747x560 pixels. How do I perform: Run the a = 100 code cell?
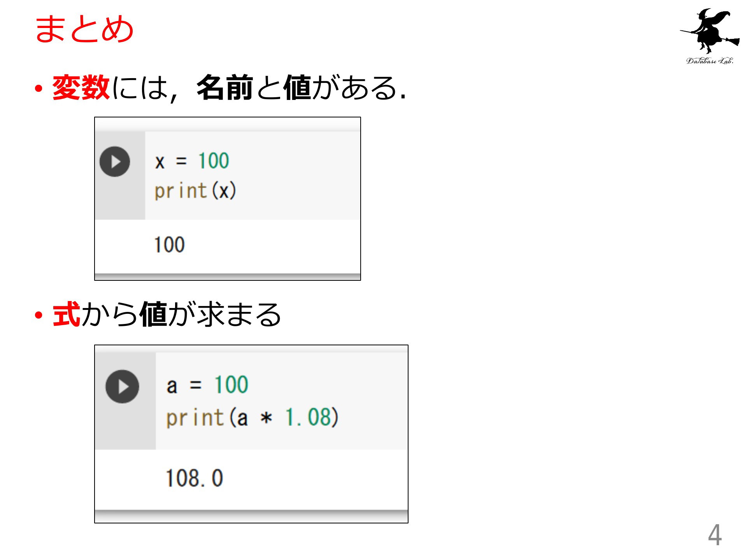[x=122, y=387]
